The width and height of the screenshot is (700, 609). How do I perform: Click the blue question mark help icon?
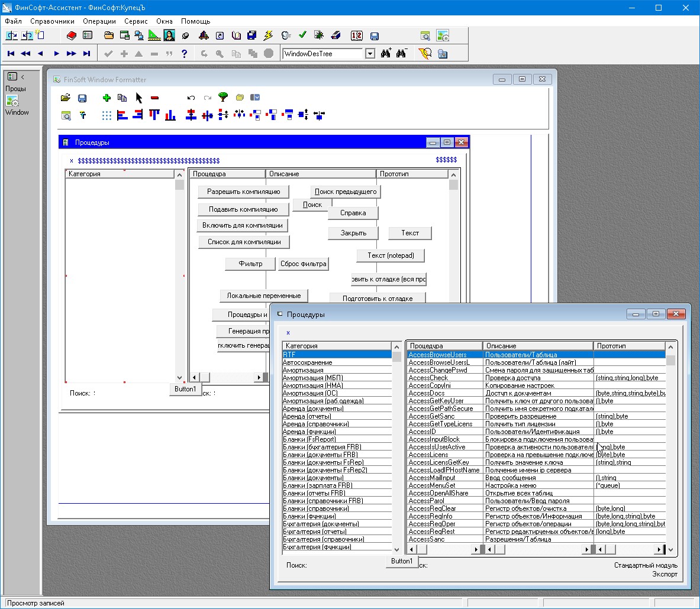(184, 54)
